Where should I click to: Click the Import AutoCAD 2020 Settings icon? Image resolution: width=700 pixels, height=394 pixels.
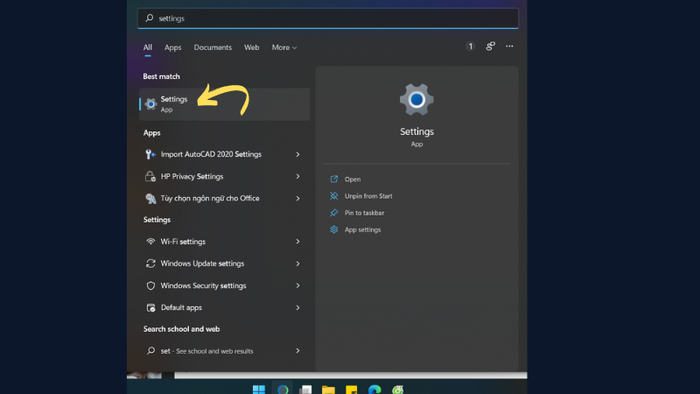pos(150,154)
